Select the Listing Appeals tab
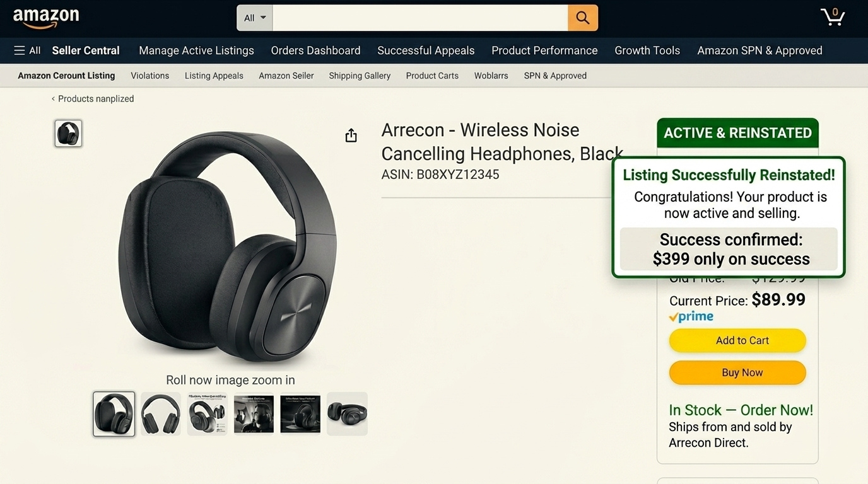This screenshot has height=484, width=868. (x=213, y=75)
